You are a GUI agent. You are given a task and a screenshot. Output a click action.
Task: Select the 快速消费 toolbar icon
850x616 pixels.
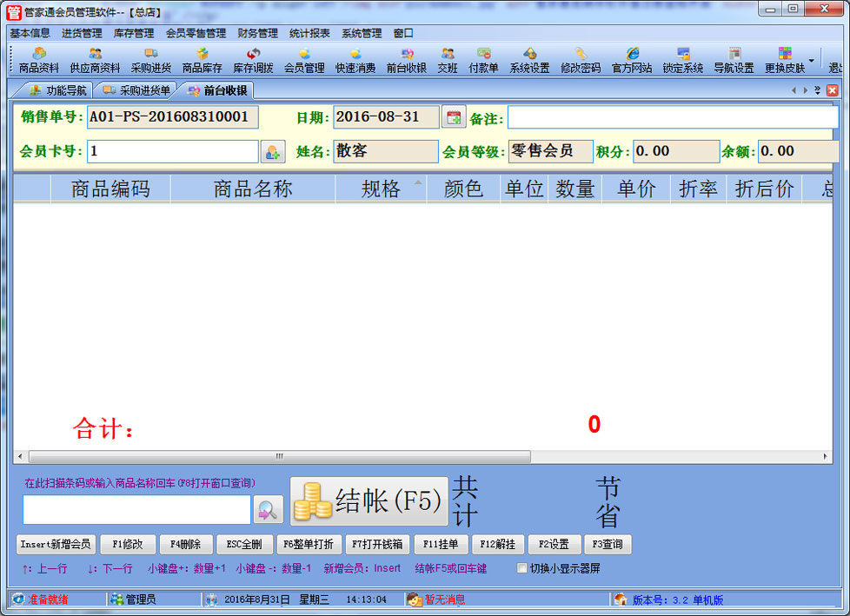[355, 60]
